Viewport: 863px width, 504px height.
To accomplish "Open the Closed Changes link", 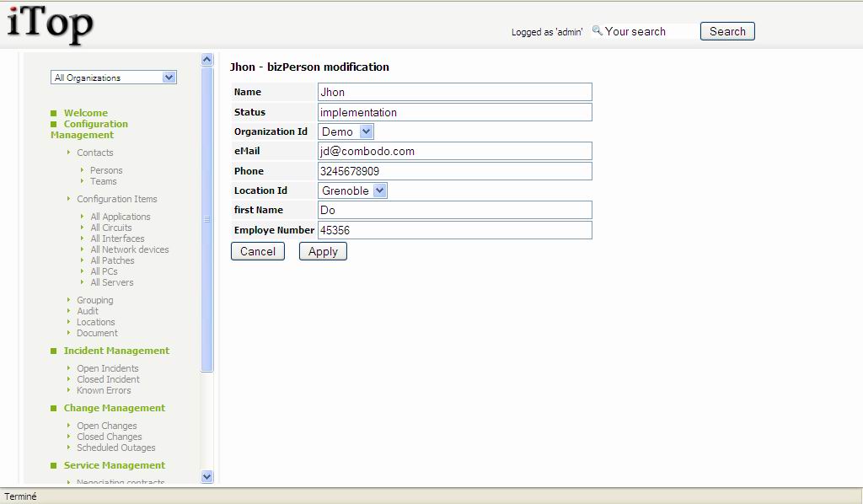I will [x=110, y=437].
